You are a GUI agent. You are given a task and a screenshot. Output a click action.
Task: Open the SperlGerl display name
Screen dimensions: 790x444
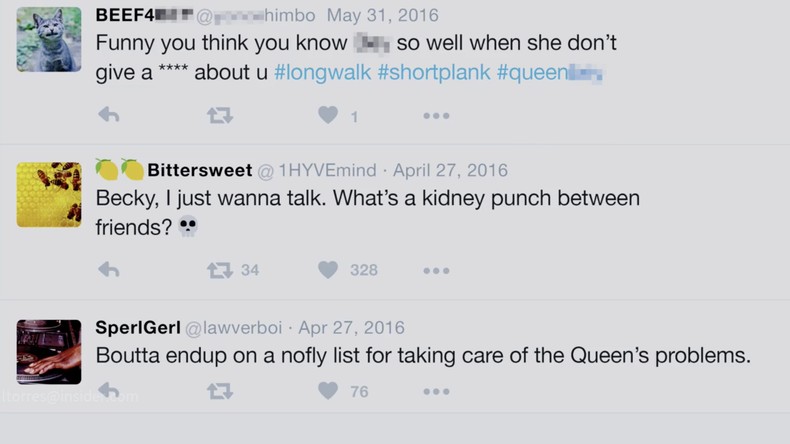[136, 327]
